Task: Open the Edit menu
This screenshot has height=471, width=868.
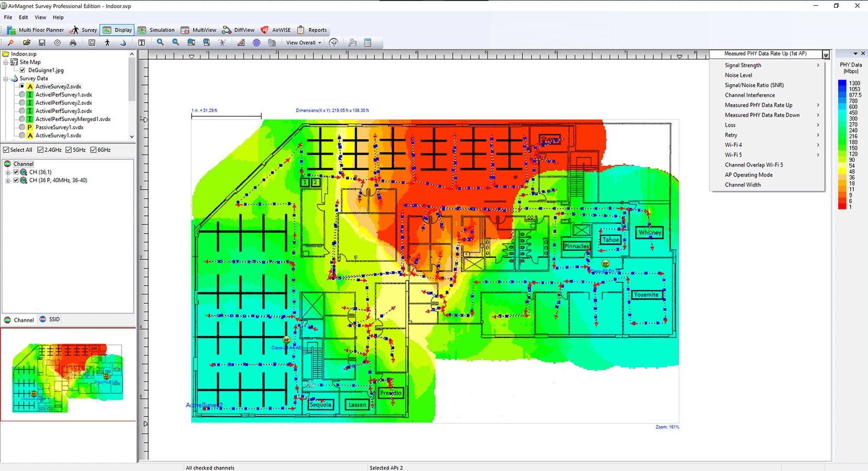Action: click(x=24, y=17)
